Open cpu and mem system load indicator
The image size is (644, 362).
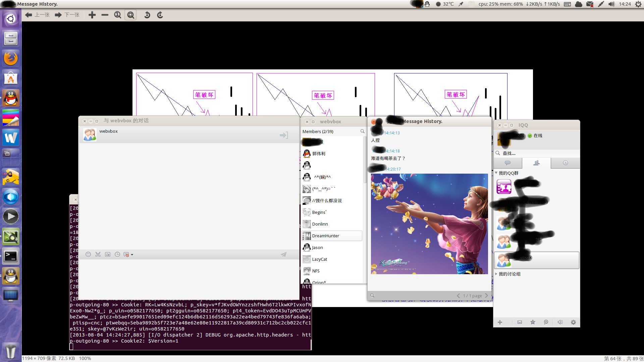[x=519, y=4]
